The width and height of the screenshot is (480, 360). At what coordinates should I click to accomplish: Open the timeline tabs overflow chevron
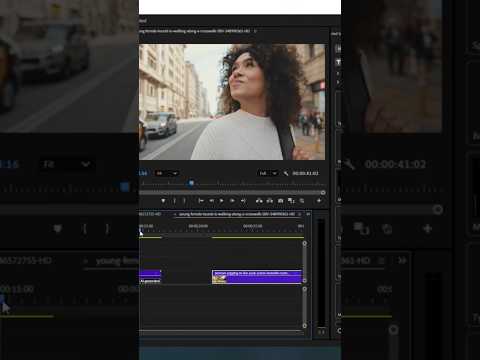(308, 214)
